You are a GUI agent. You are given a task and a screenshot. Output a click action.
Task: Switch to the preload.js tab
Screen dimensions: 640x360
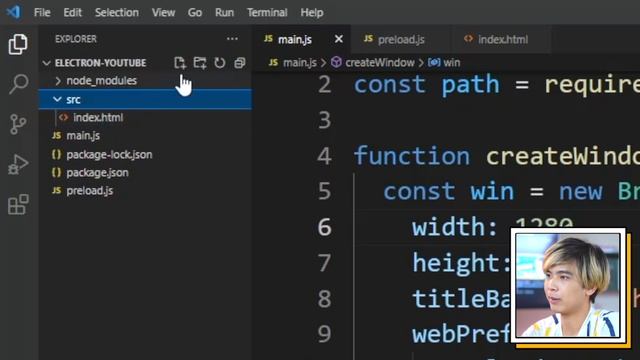click(x=401, y=40)
